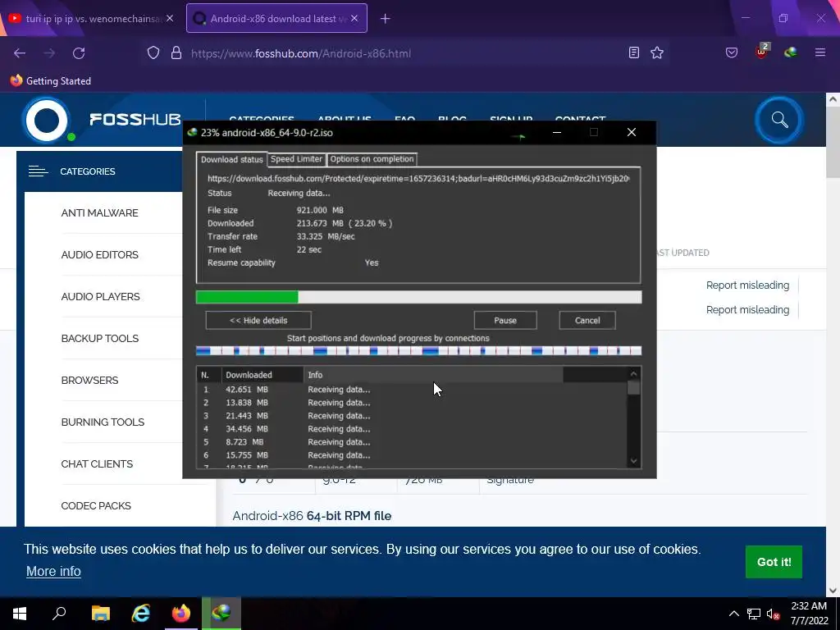
Task: Click the FossHub circular logo
Action: click(x=47, y=120)
